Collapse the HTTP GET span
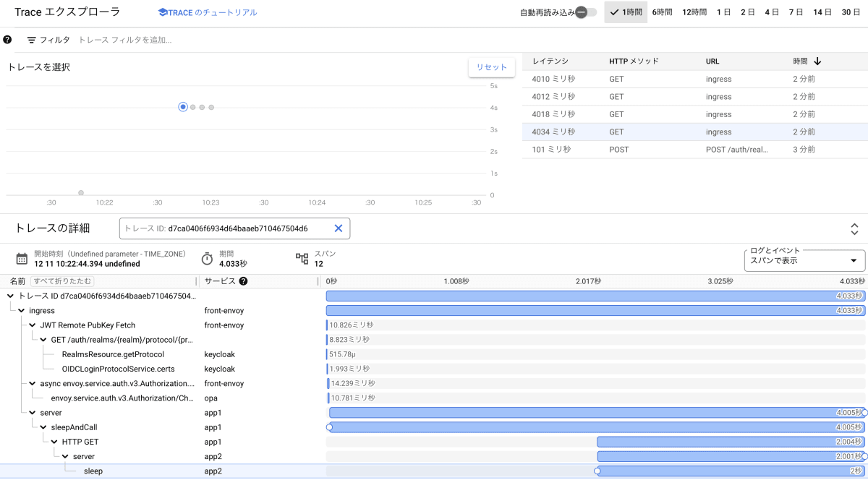This screenshot has height=488, width=868. coord(54,442)
